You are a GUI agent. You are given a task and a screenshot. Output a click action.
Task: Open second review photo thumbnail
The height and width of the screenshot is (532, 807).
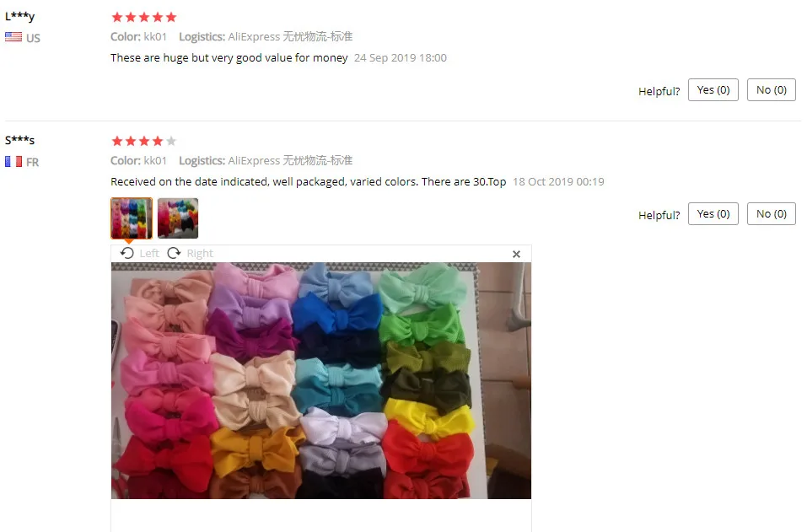tap(178, 218)
